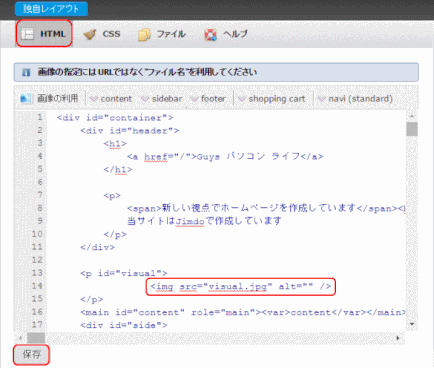This screenshot has width=434, height=368.
Task: Click vertical scrollbar up arrow
Action: click(412, 116)
